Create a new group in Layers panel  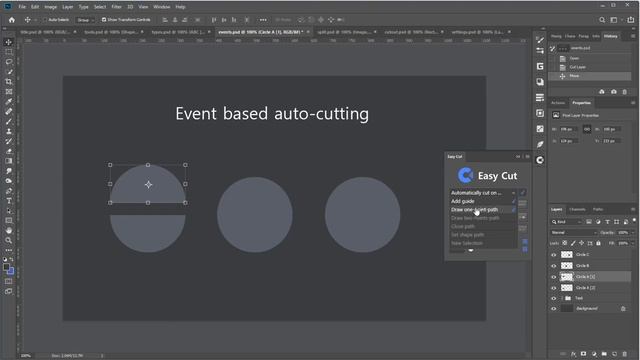point(604,354)
